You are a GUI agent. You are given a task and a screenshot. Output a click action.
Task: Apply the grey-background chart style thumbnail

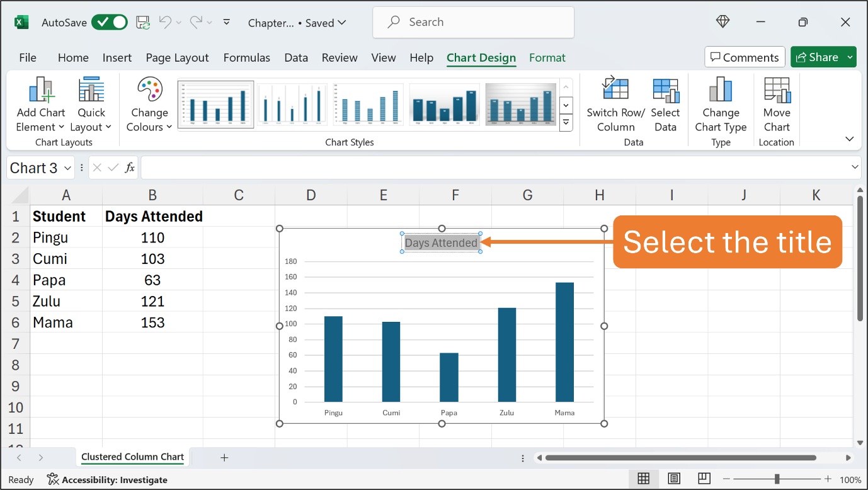click(x=520, y=105)
